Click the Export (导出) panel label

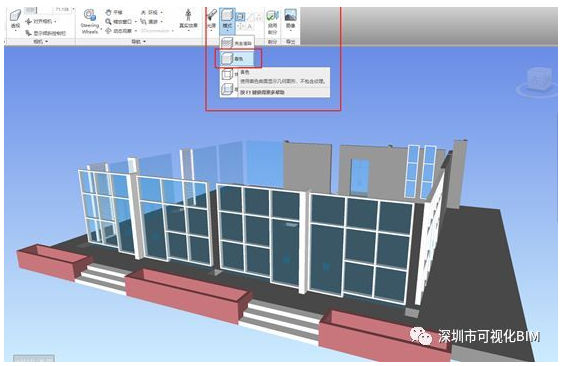click(290, 42)
